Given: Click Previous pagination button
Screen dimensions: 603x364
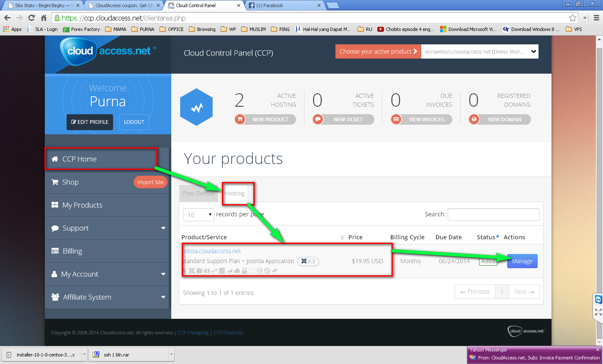Looking at the screenshot, I should tap(475, 292).
